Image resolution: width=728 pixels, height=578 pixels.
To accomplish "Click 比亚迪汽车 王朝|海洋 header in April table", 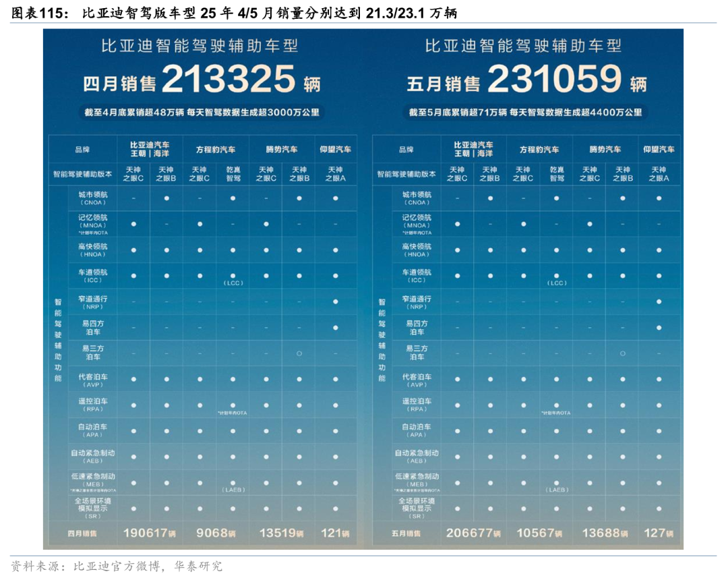I will point(150,149).
